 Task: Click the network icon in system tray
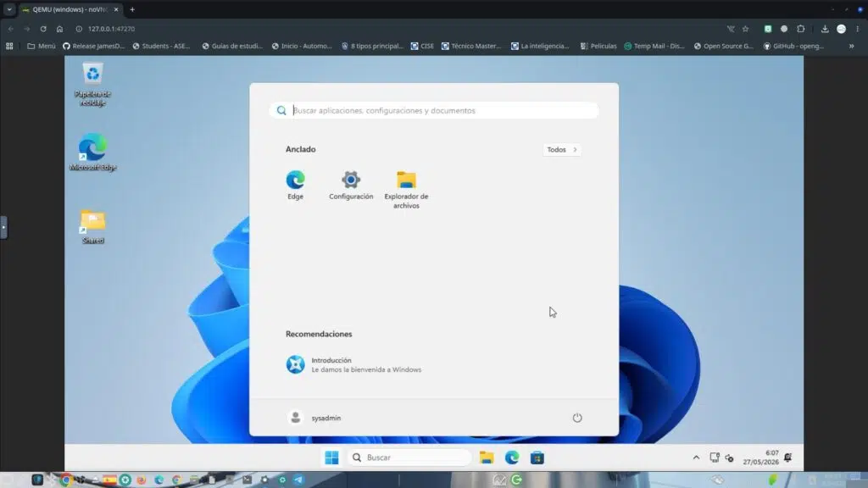[x=714, y=457]
